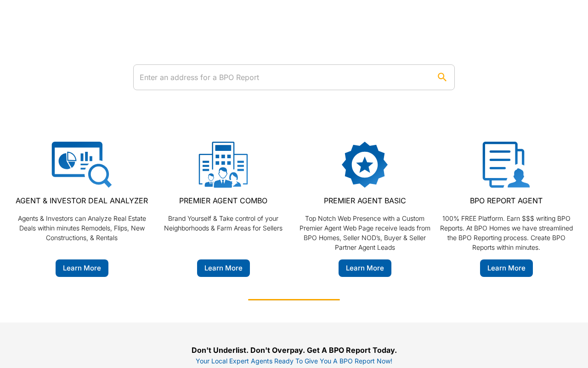
Task: Click the 'Don't Underlist. Don't Overpay' headline
Action: click(294, 350)
